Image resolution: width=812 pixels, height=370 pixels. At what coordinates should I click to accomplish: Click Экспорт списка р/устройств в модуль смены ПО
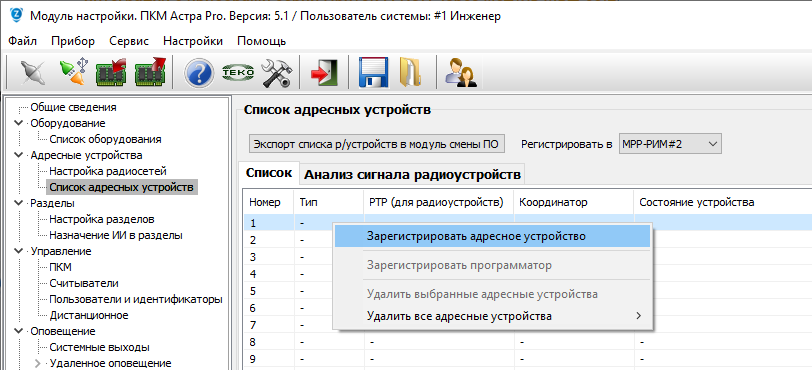[x=376, y=144]
